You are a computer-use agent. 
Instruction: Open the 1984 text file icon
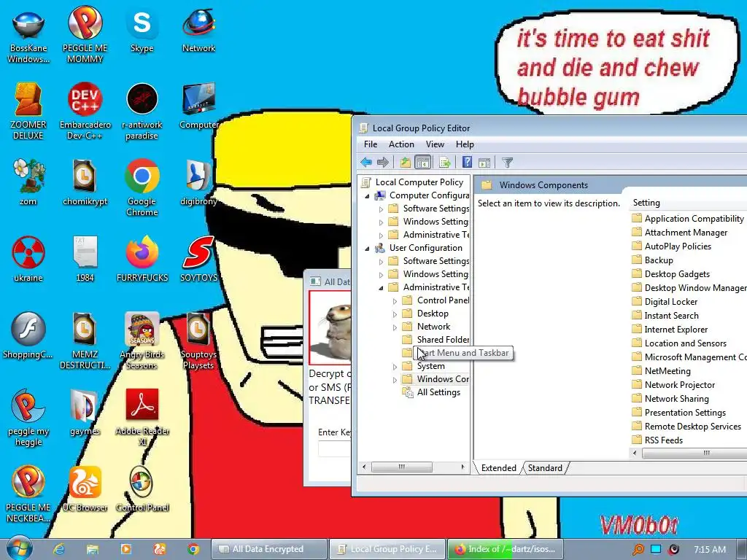click(85, 259)
